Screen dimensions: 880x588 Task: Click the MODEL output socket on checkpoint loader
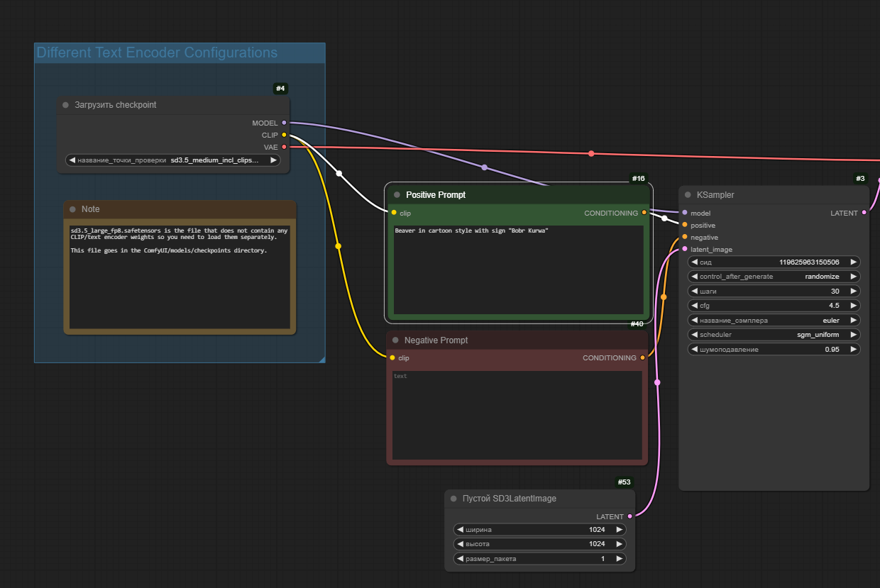pos(284,123)
